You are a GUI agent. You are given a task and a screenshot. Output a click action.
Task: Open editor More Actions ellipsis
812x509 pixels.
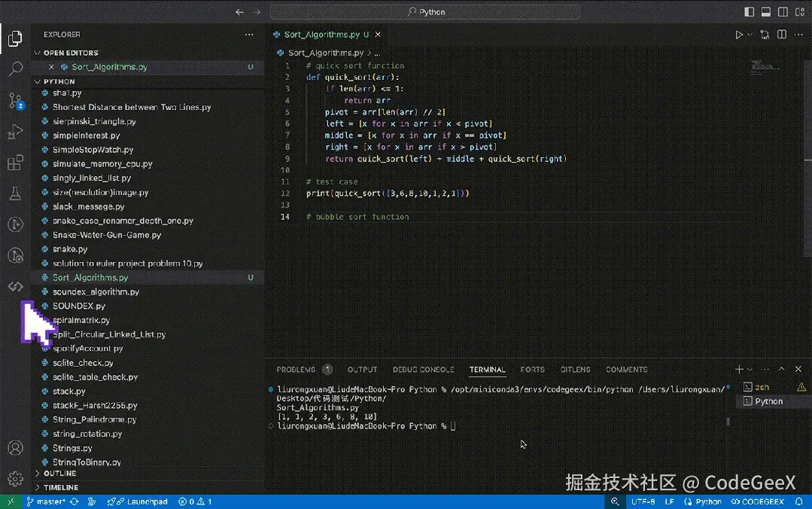tap(798, 35)
